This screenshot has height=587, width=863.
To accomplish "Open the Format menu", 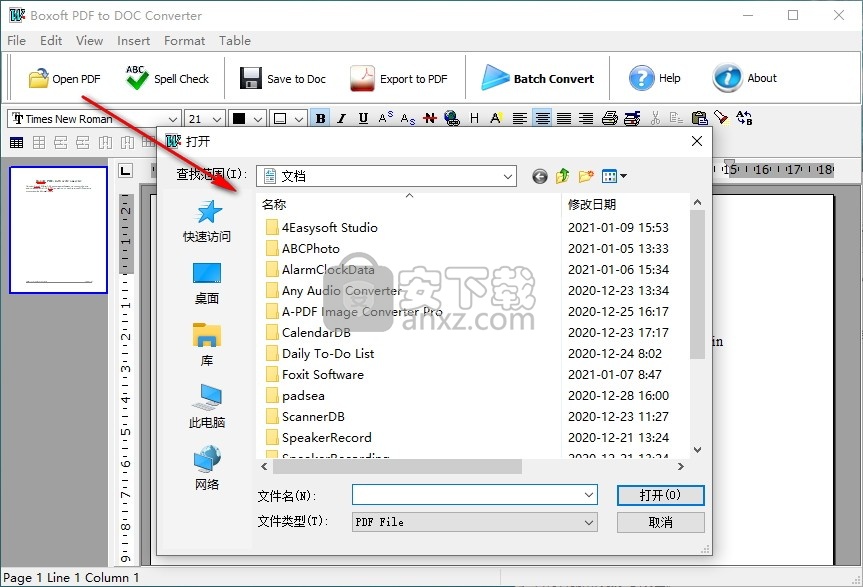I will [x=184, y=41].
